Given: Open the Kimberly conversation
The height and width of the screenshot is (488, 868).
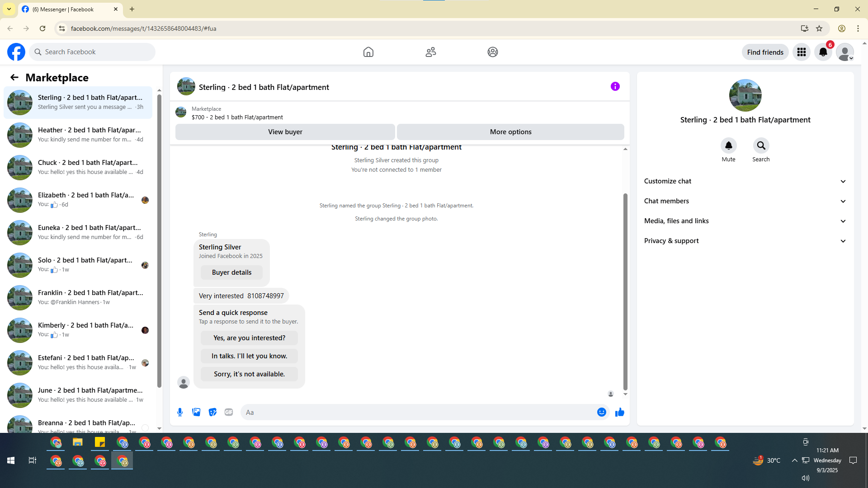Looking at the screenshot, I should (x=78, y=330).
